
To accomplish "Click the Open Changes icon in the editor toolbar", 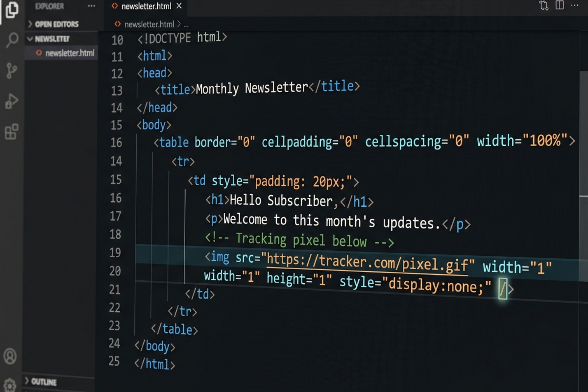I will pos(542,5).
